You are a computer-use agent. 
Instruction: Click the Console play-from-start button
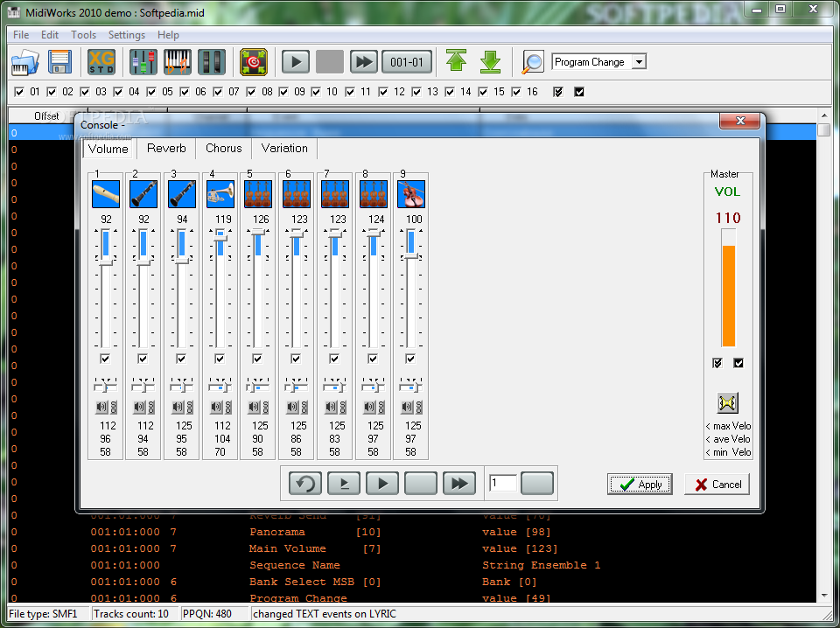point(344,484)
